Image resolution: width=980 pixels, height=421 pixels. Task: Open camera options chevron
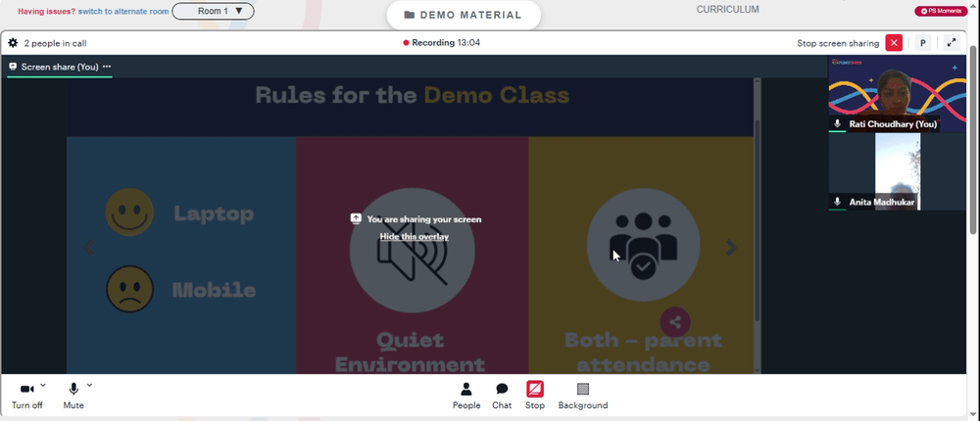pyautogui.click(x=42, y=385)
